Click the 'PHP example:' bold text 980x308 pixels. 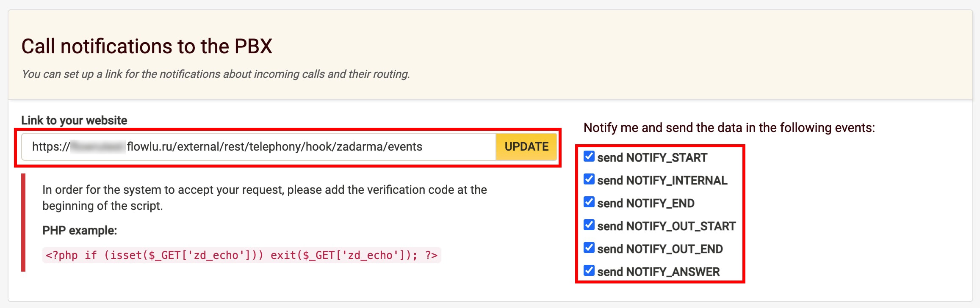(x=80, y=231)
